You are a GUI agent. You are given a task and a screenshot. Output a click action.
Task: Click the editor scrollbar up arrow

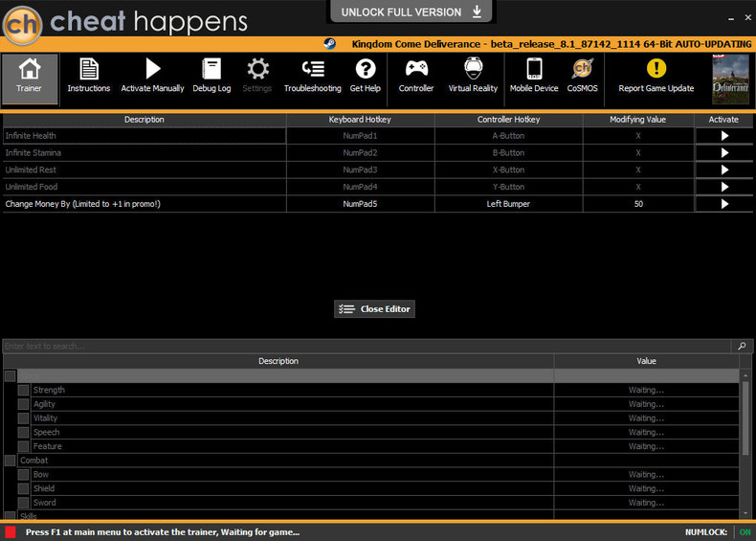[745, 375]
